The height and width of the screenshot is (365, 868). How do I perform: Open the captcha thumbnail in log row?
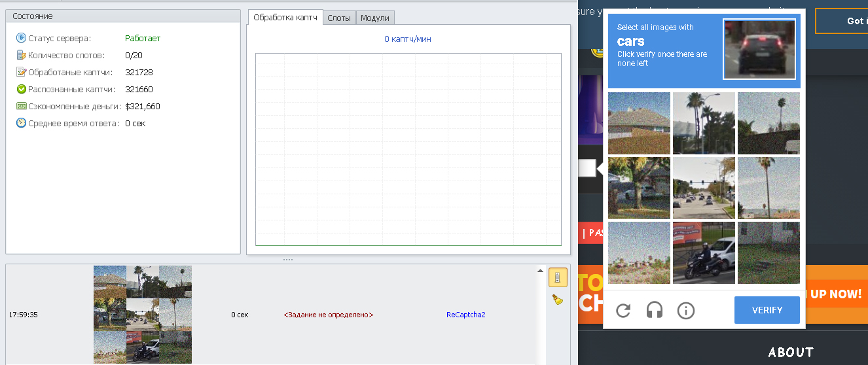coord(143,314)
